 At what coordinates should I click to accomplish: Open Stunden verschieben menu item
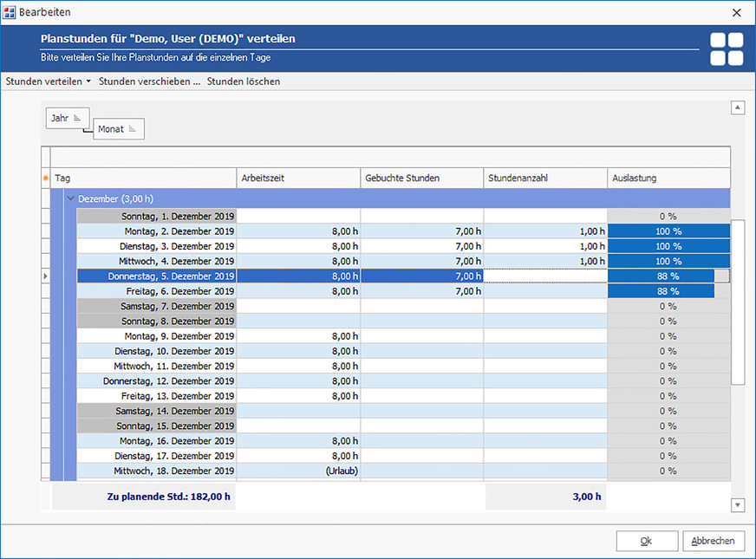pyautogui.click(x=149, y=81)
